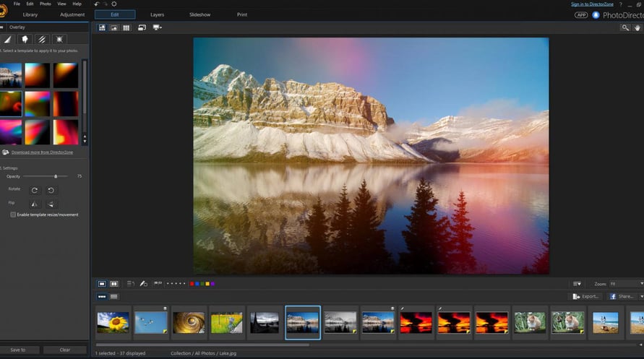Click the DirectorZone download icon

(5, 152)
